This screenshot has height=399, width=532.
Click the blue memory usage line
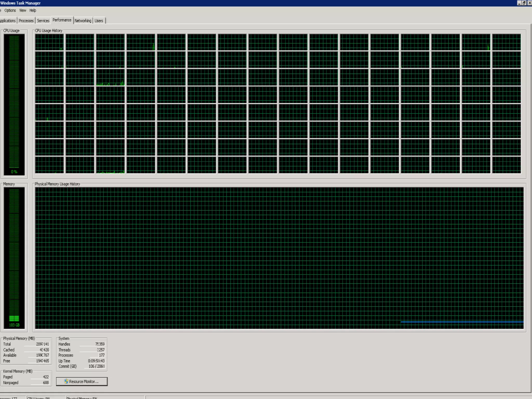pyautogui.click(x=462, y=322)
